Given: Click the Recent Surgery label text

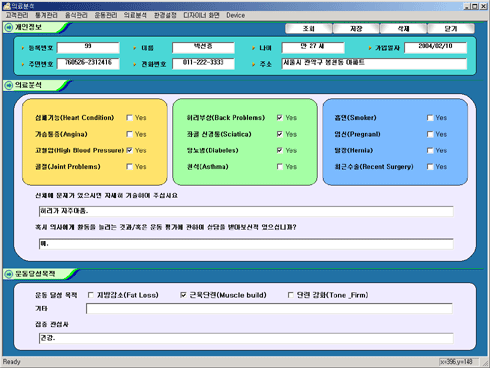Looking at the screenshot, I should pyautogui.click(x=374, y=167).
